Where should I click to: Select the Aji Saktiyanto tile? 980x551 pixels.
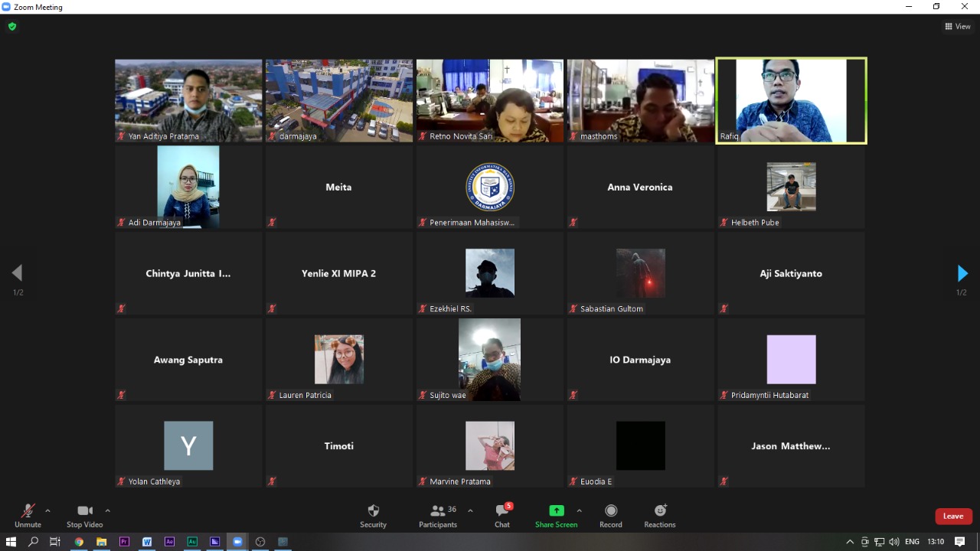[792, 274]
